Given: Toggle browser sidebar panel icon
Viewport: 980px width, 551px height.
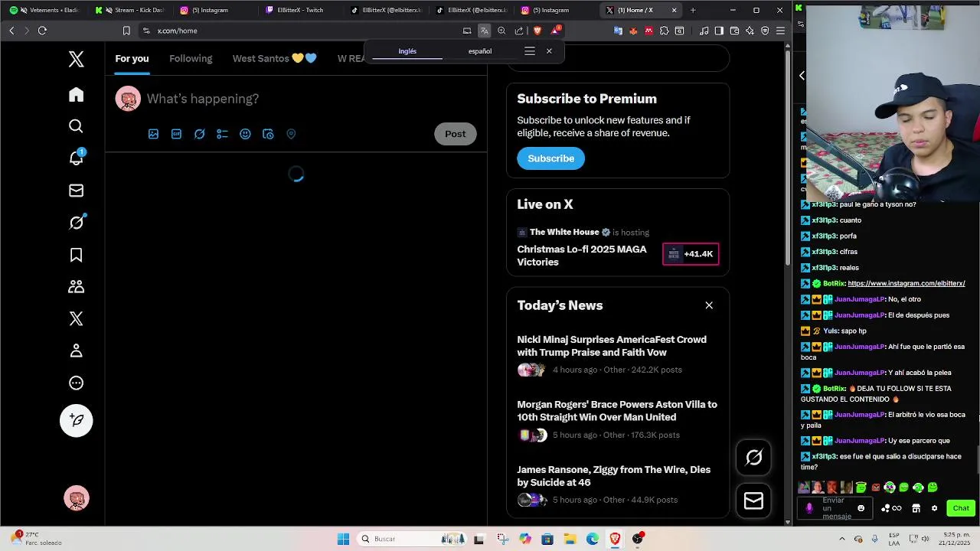Looking at the screenshot, I should pyautogui.click(x=719, y=31).
